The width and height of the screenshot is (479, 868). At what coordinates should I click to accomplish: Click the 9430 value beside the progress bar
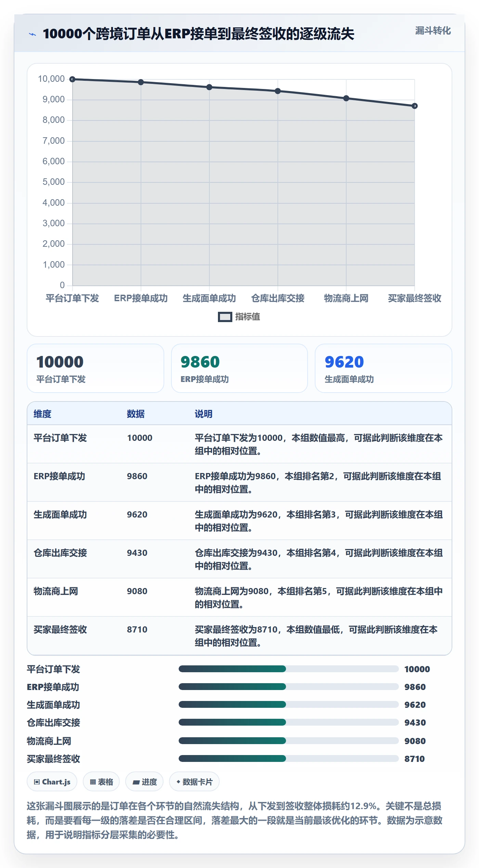(x=415, y=723)
